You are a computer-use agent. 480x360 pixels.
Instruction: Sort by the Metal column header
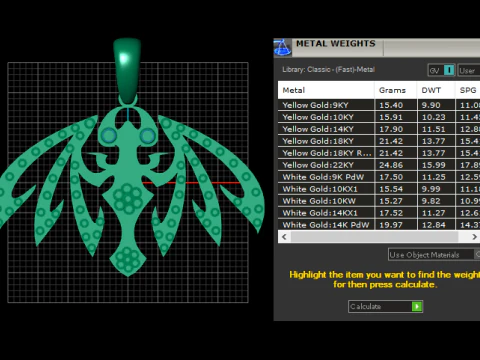click(x=326, y=90)
